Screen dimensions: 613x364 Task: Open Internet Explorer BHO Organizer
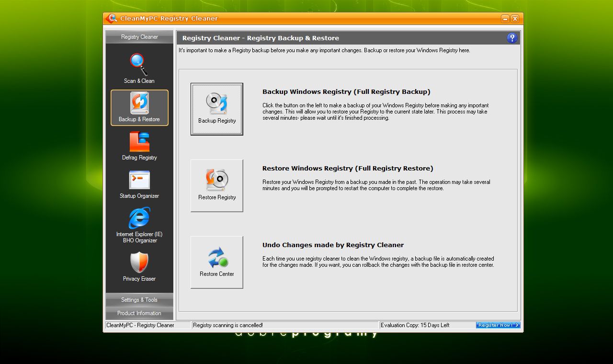coord(139,225)
